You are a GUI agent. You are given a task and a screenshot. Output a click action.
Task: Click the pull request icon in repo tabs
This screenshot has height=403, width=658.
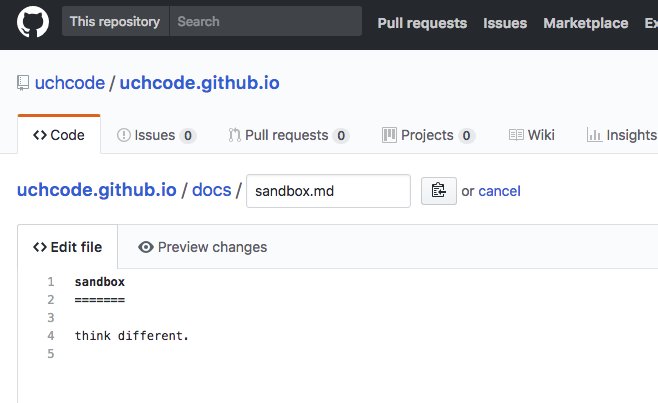point(235,135)
